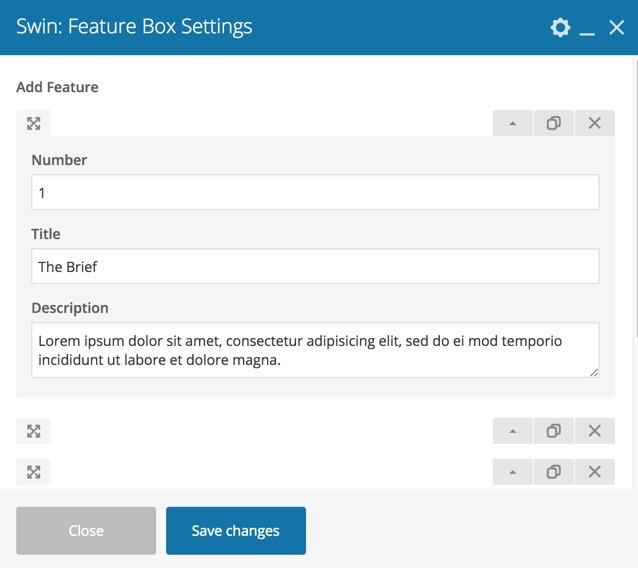
Task: Delete the first feature item
Action: point(594,123)
